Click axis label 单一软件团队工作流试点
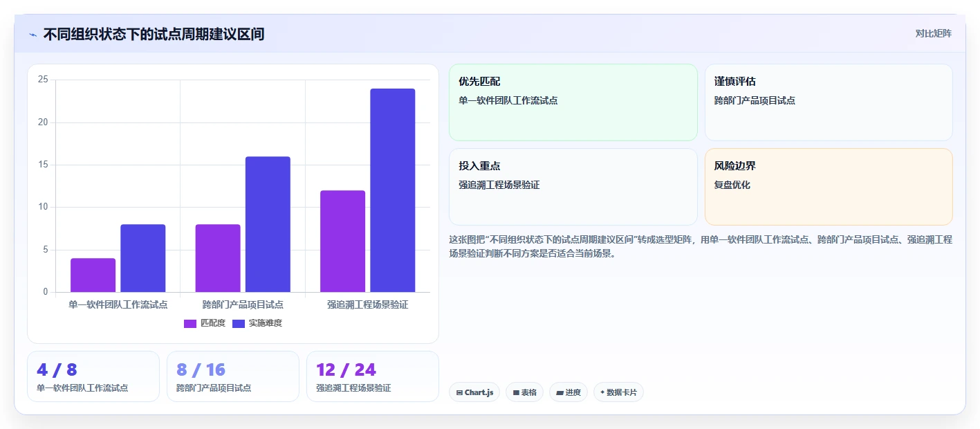Image resolution: width=980 pixels, height=429 pixels. pyautogui.click(x=118, y=304)
